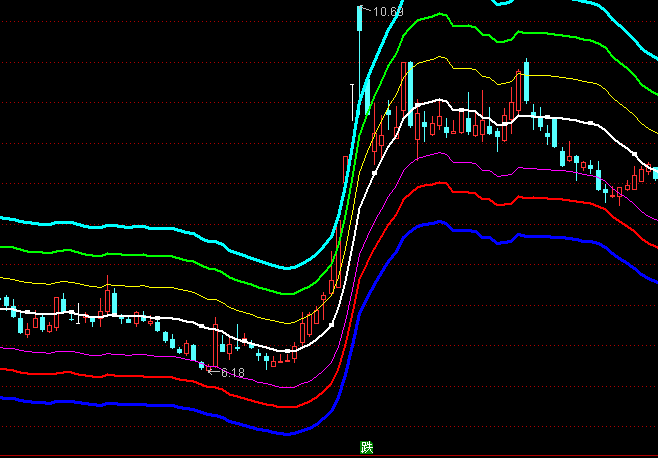Click the arrow marker beside the 10.69 high
This screenshot has width=658, height=458.
pyautogui.click(x=366, y=10)
